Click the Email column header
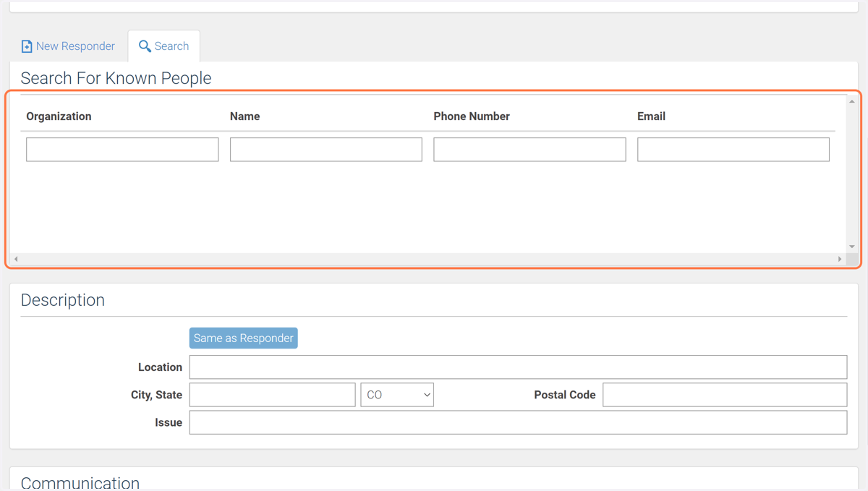This screenshot has width=868, height=491. pyautogui.click(x=651, y=116)
